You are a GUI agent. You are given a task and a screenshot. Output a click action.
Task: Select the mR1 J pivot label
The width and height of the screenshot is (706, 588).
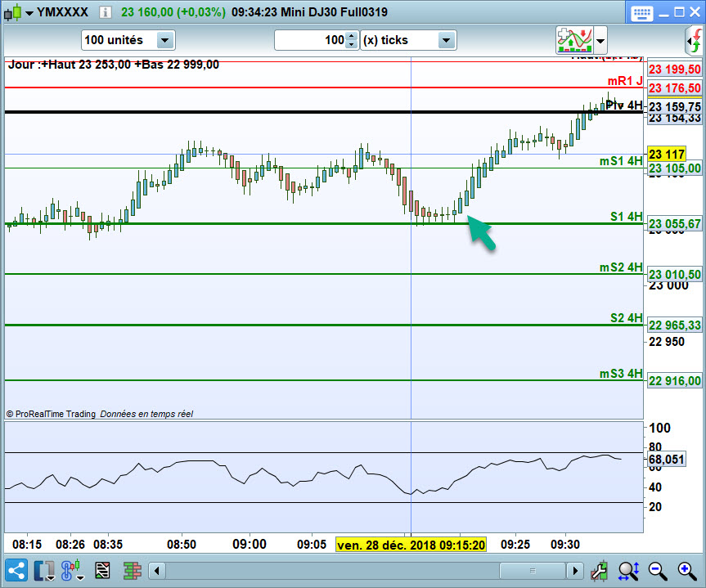click(625, 81)
